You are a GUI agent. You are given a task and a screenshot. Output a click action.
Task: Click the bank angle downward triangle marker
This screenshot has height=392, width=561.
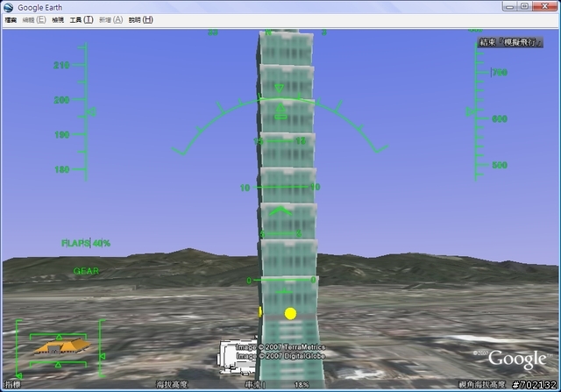coord(279,89)
